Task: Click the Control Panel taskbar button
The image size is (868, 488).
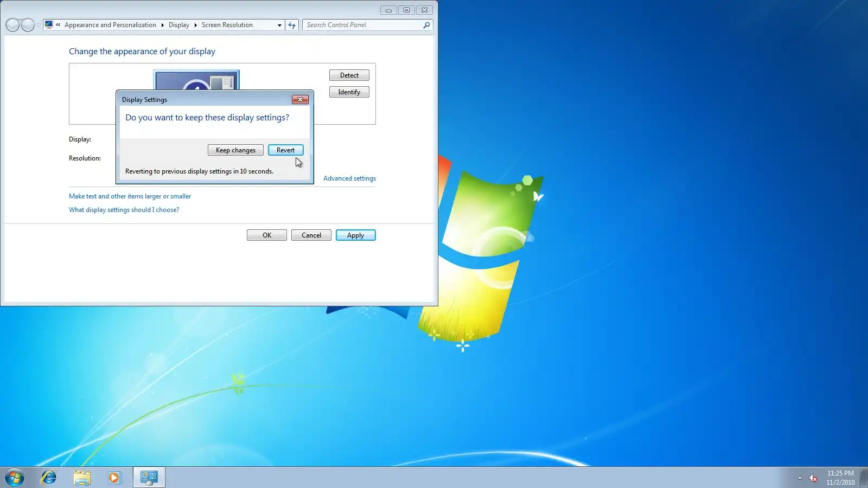Action: click(x=149, y=477)
